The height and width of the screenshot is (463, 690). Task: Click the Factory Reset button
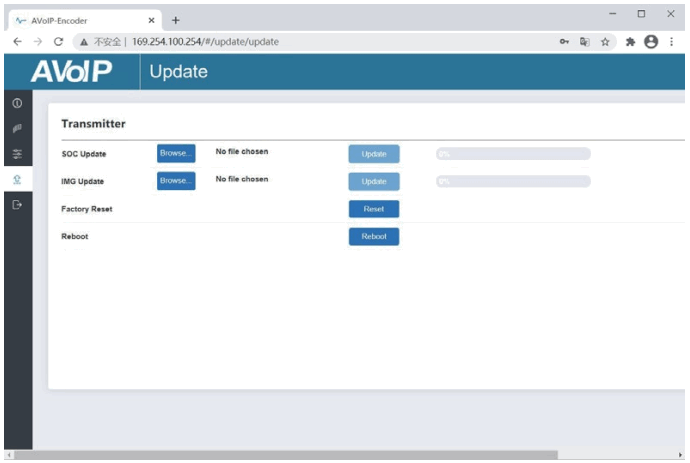click(374, 209)
